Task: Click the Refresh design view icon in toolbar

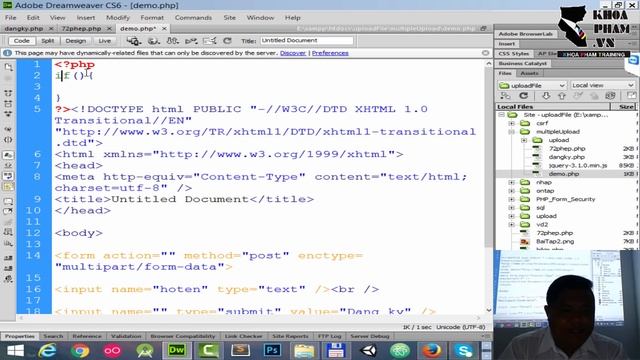Action: click(x=227, y=40)
